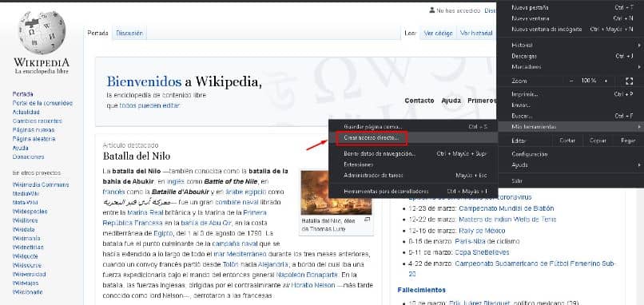Open Wikimedia Commons sidebar link
The height and width of the screenshot is (305, 644).
point(41,184)
